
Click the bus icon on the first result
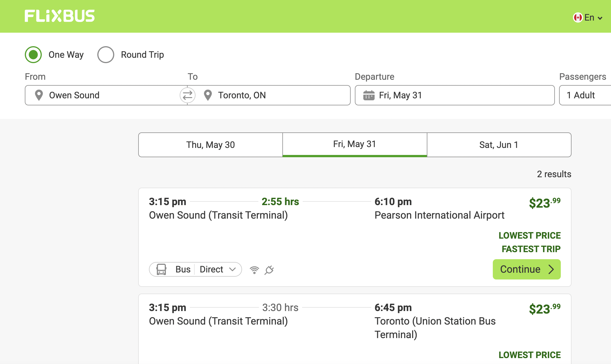[x=161, y=269]
